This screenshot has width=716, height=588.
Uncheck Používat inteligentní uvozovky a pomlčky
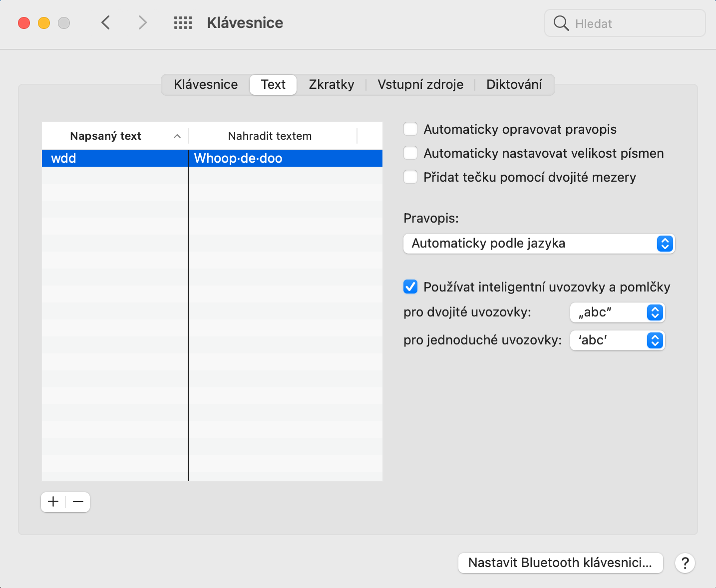tap(410, 287)
